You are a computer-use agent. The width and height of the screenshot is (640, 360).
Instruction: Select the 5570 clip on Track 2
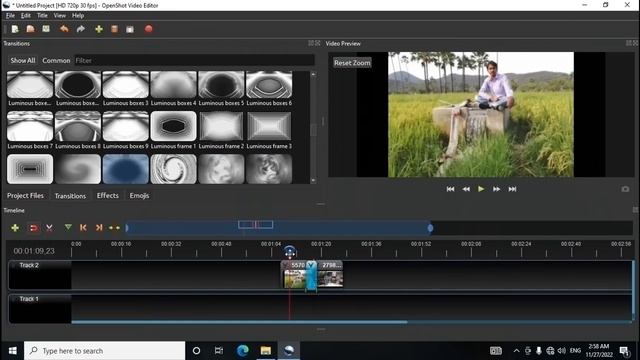click(295, 274)
